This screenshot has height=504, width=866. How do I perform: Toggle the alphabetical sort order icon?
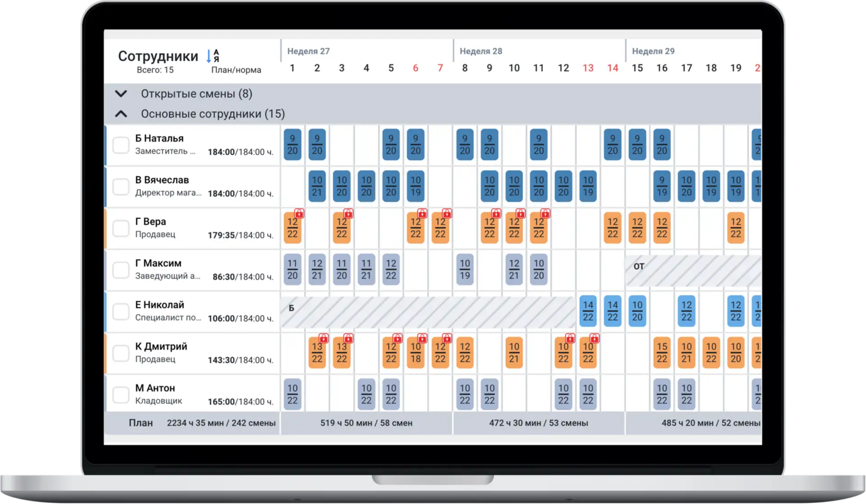point(212,56)
